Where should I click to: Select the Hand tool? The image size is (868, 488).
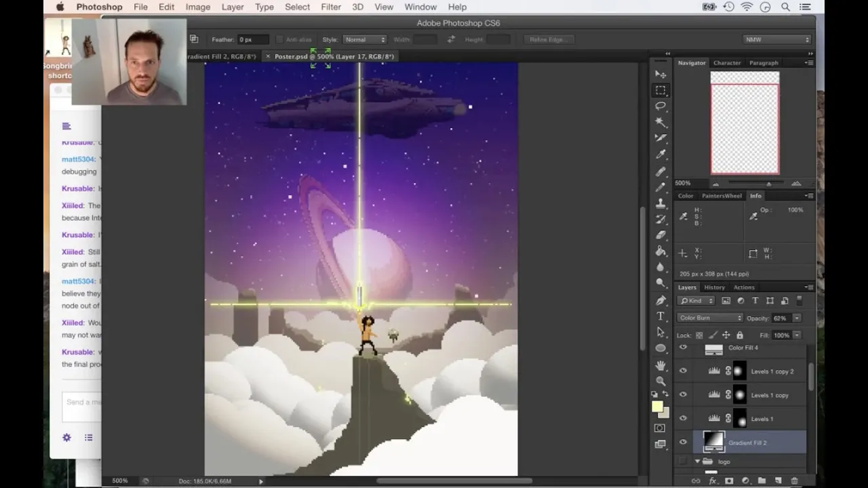click(660, 365)
